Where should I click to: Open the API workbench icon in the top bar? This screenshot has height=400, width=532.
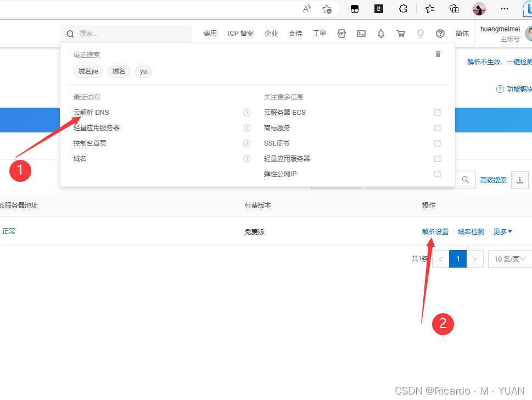(341, 34)
